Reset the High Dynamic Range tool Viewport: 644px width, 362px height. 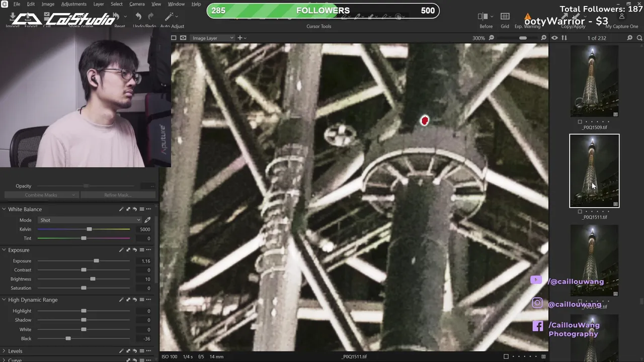tap(135, 300)
